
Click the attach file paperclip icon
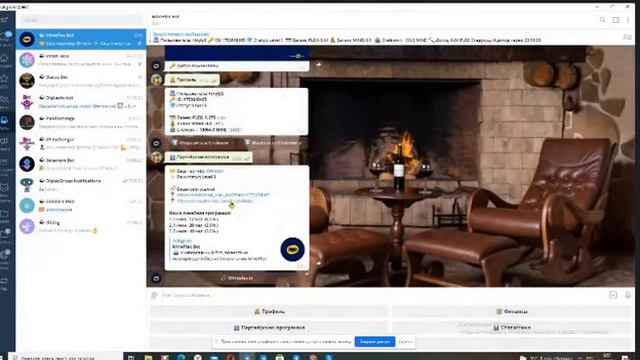[154, 295]
